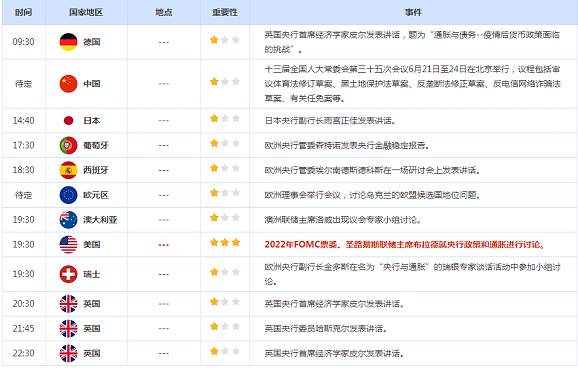Click the star rating in the 21:45 英国 row
This screenshot has height=368, width=578.
225,326
